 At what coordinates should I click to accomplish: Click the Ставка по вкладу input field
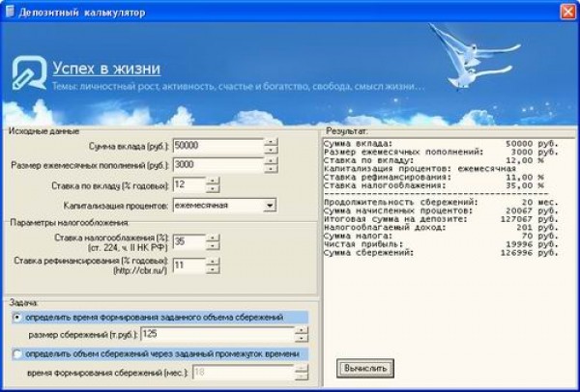(x=189, y=184)
